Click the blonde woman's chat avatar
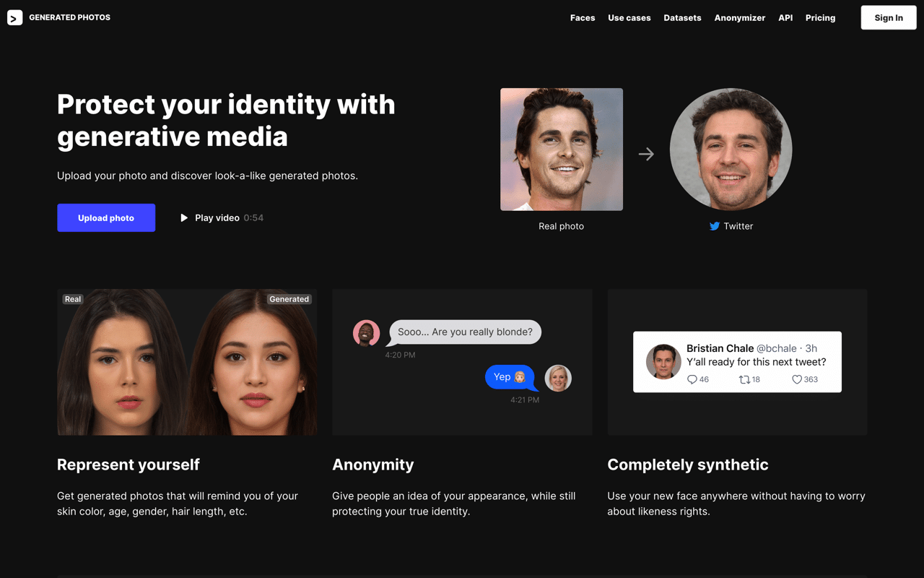The height and width of the screenshot is (578, 924). [x=558, y=378]
